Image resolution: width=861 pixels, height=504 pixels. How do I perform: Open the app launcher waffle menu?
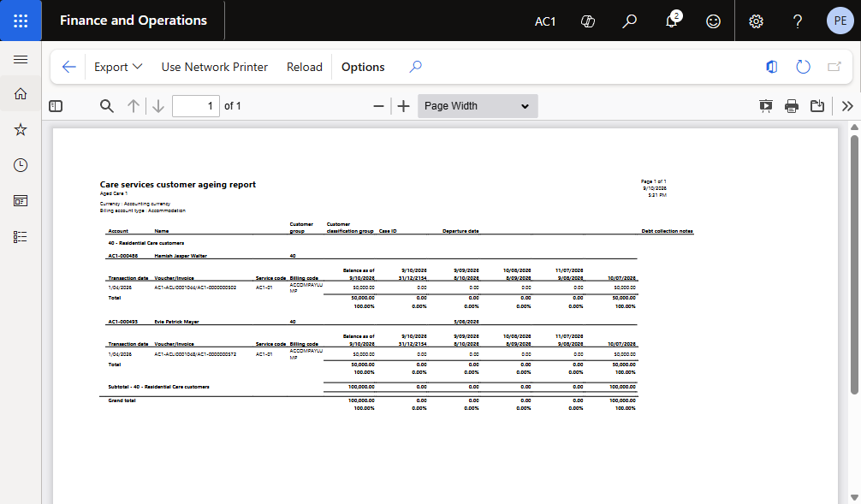pyautogui.click(x=21, y=21)
